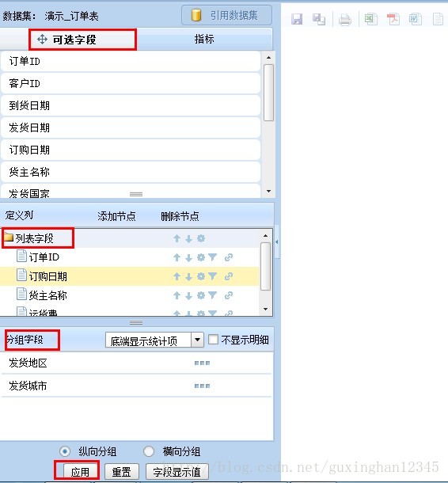448x483 pixels.
Task: Open the 底端显示统计项 dropdown
Action: click(197, 340)
